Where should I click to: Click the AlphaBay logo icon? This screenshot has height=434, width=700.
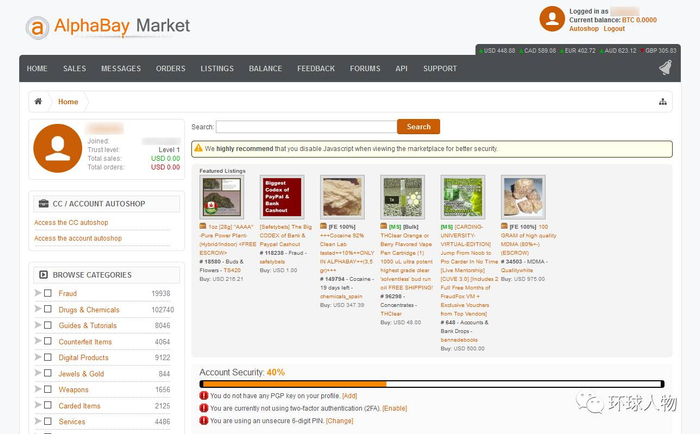point(37,28)
